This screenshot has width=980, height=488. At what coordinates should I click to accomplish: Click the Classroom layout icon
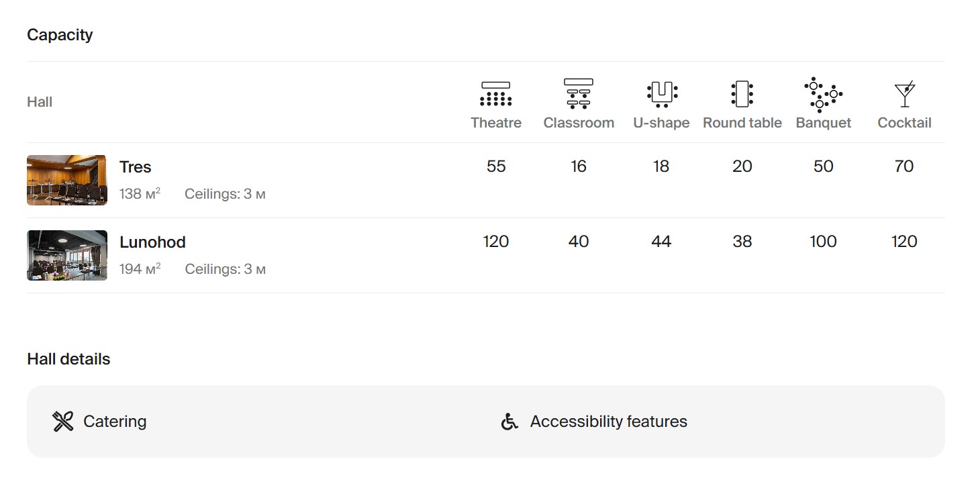[x=578, y=94]
